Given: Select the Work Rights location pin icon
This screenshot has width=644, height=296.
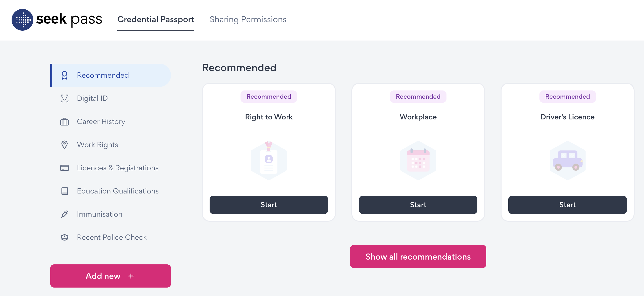Looking at the screenshot, I should tap(64, 145).
